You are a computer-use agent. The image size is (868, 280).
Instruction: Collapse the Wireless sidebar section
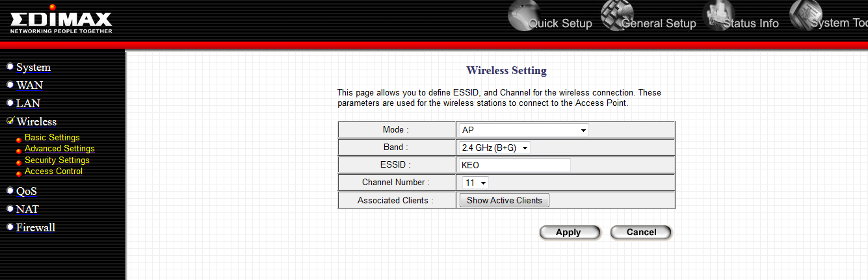[36, 121]
